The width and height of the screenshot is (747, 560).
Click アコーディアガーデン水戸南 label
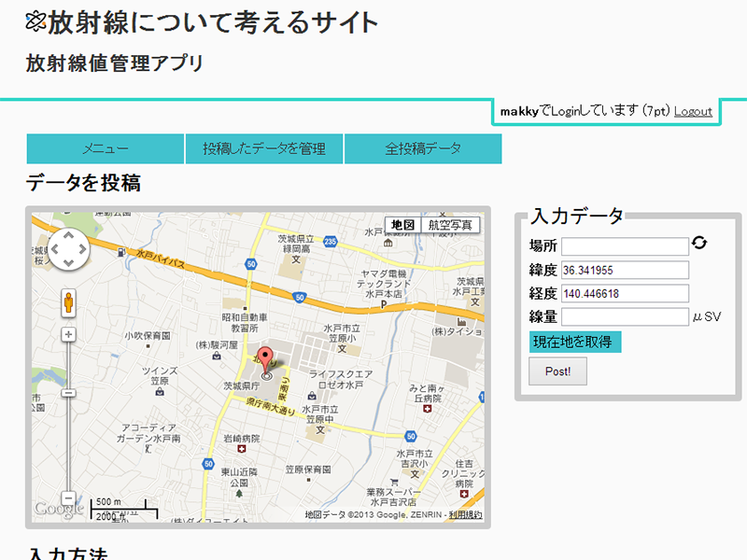(148, 433)
